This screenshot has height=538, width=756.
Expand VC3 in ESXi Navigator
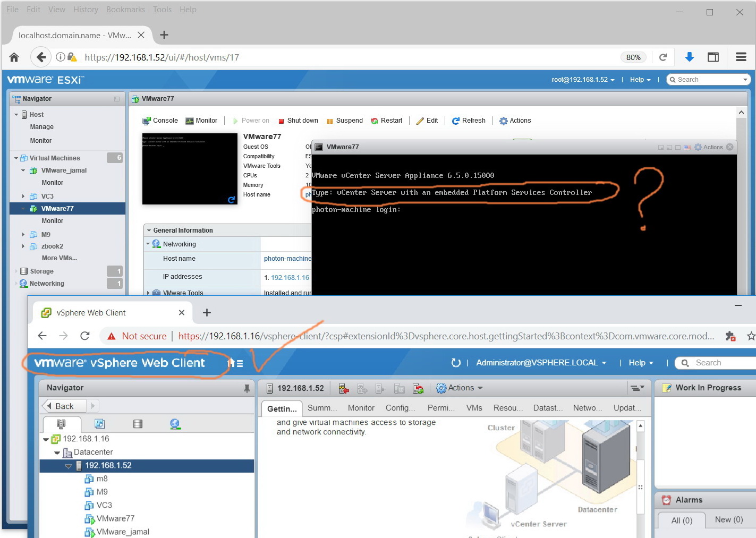(x=23, y=197)
